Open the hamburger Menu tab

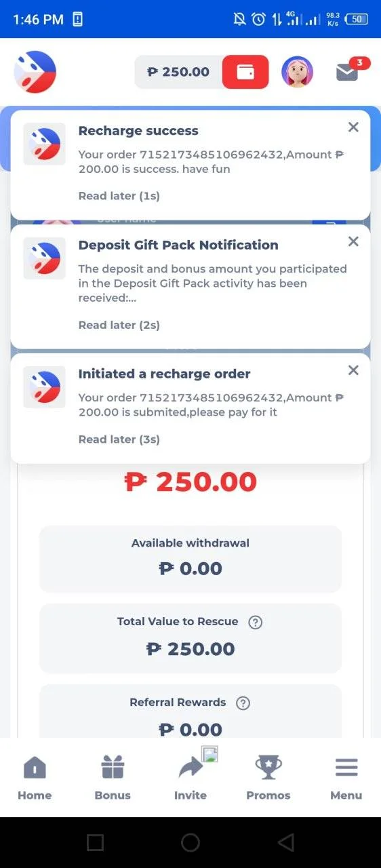point(346,778)
